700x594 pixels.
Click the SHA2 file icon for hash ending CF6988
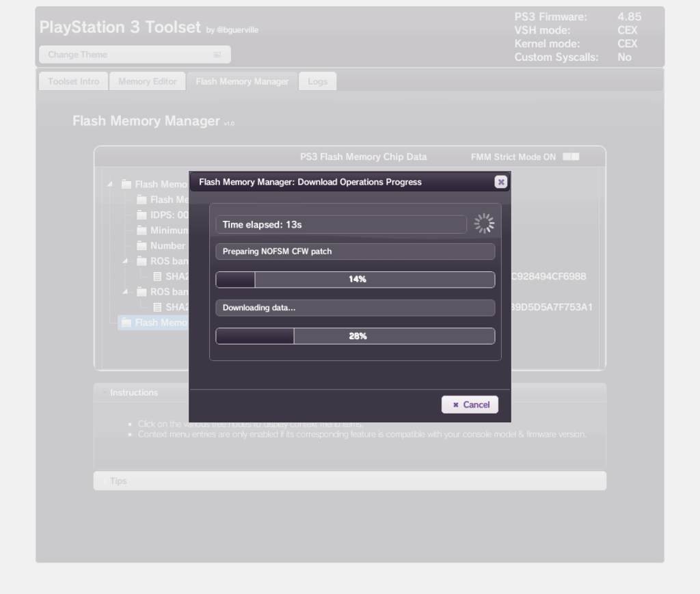pos(157,277)
